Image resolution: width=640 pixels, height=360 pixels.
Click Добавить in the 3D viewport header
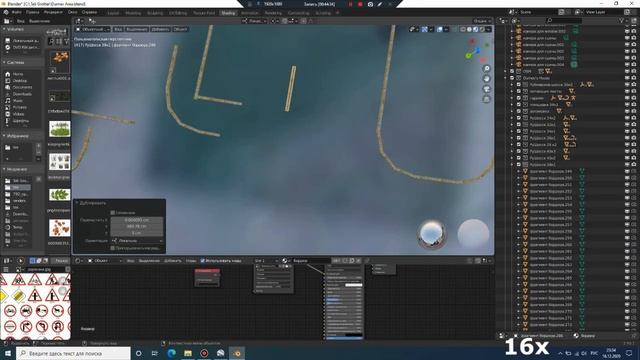point(160,29)
